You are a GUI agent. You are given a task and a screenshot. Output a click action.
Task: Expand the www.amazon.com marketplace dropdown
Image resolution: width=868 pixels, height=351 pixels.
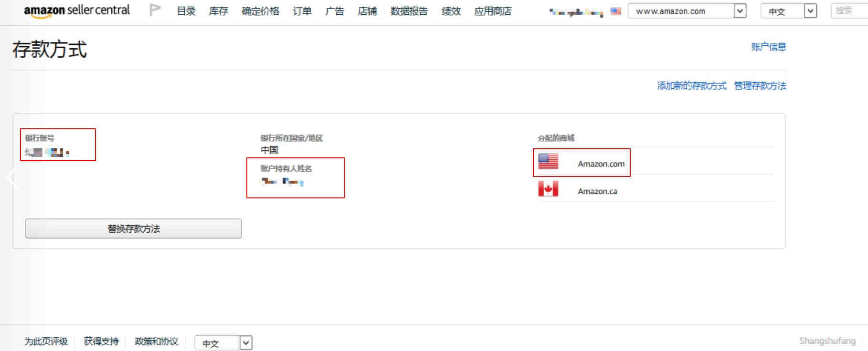[x=687, y=11]
